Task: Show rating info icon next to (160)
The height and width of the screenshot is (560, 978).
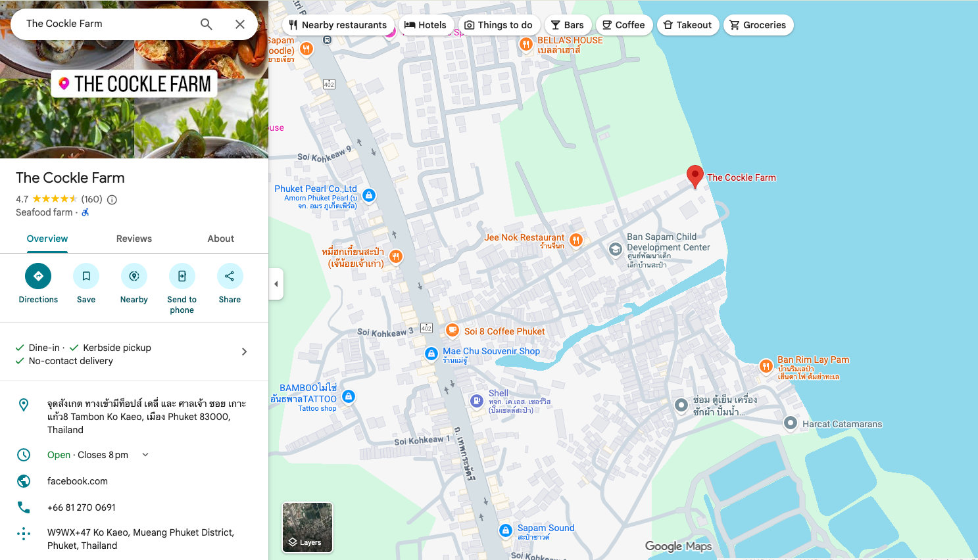Action: tap(112, 200)
